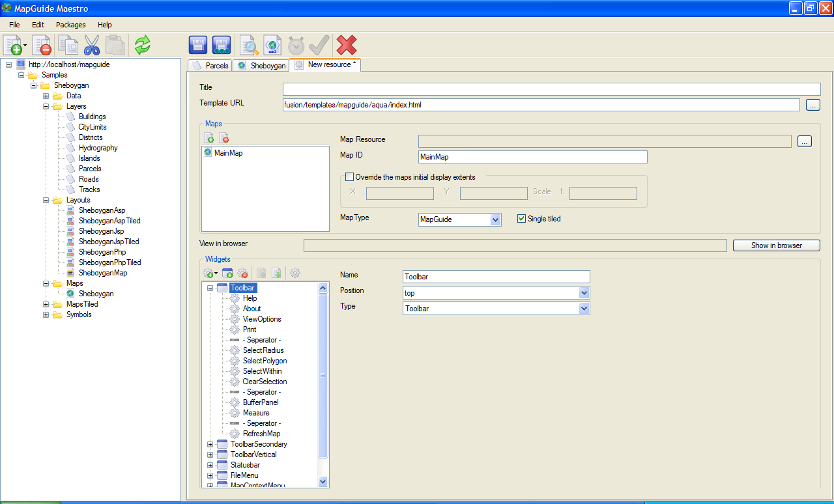Click the Remove map icon in Maps section
This screenshot has width=834, height=504.
pyautogui.click(x=223, y=137)
